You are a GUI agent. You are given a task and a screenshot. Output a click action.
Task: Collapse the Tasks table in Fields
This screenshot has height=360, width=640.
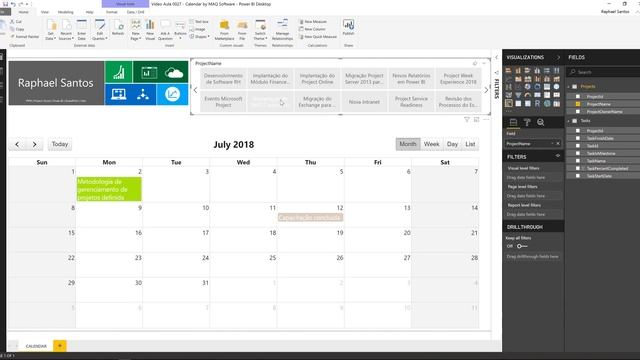[569, 121]
